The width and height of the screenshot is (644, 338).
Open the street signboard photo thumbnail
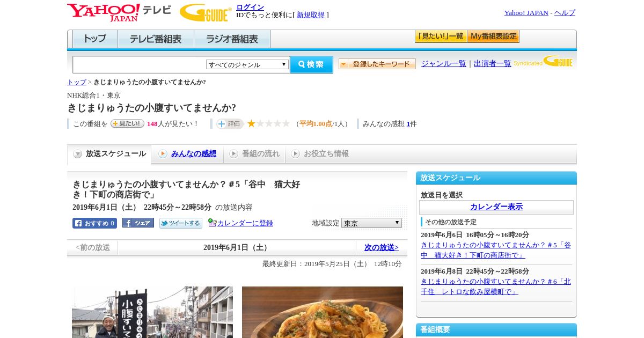152,312
